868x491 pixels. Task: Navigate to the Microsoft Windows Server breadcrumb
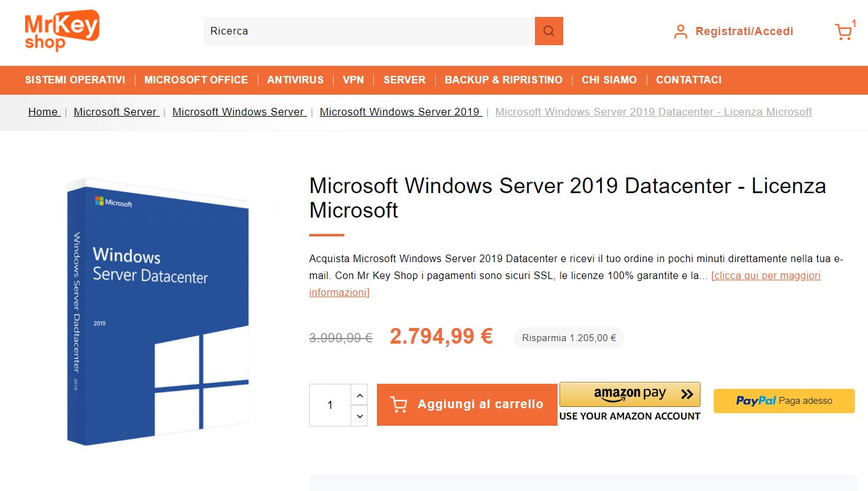pyautogui.click(x=239, y=112)
